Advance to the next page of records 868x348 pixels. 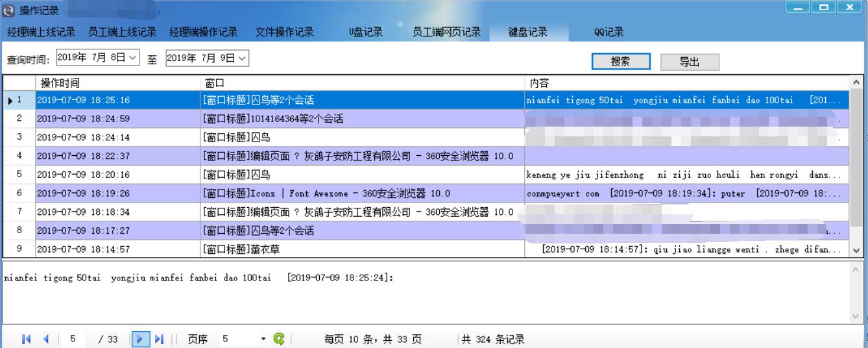[x=141, y=339]
